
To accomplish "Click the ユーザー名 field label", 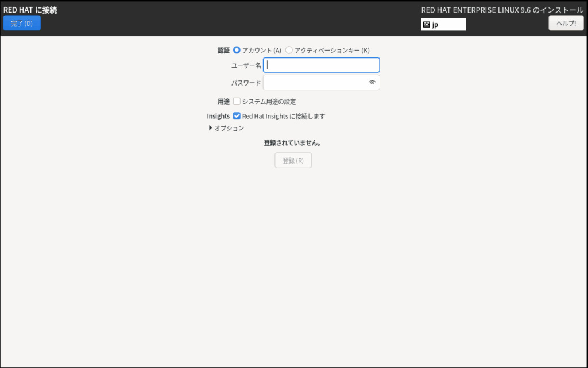I will pyautogui.click(x=246, y=65).
